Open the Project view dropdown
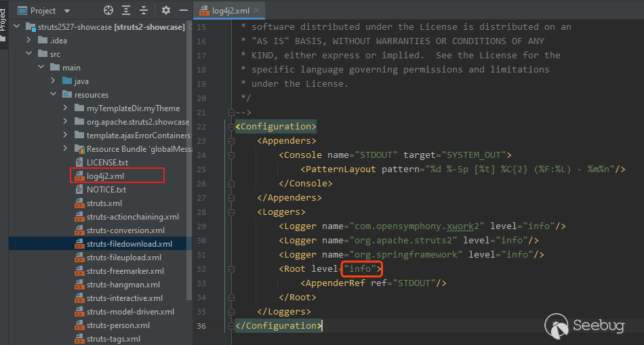Screen dimensions: 644x345 [66, 11]
